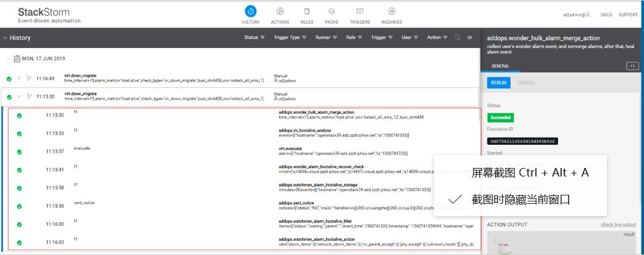The width and height of the screenshot is (644, 255).
Task: Open the Status filter dropdown
Action: coord(254,37)
